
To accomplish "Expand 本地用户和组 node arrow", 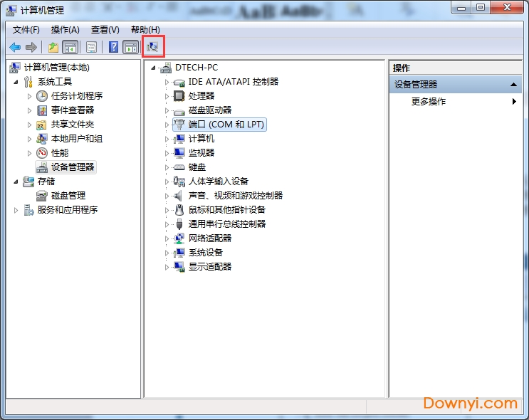I will click(x=29, y=139).
